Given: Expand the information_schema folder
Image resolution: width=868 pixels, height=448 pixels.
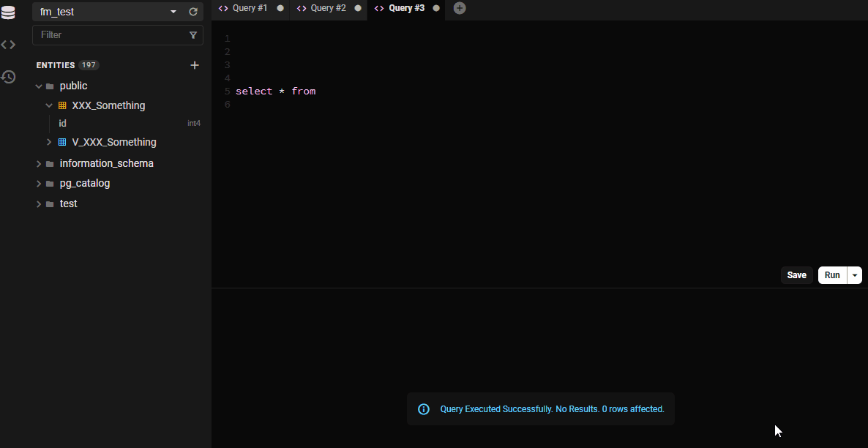Looking at the screenshot, I should pyautogui.click(x=39, y=163).
